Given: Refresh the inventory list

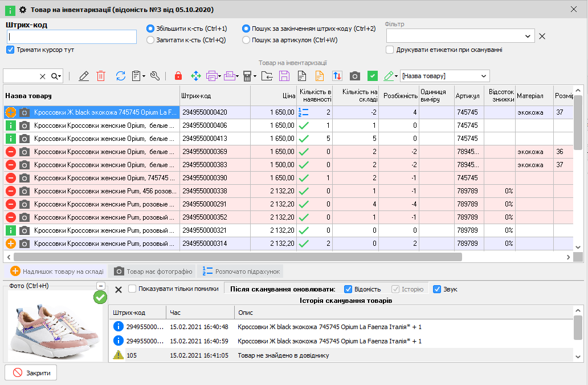Looking at the screenshot, I should click(120, 75).
